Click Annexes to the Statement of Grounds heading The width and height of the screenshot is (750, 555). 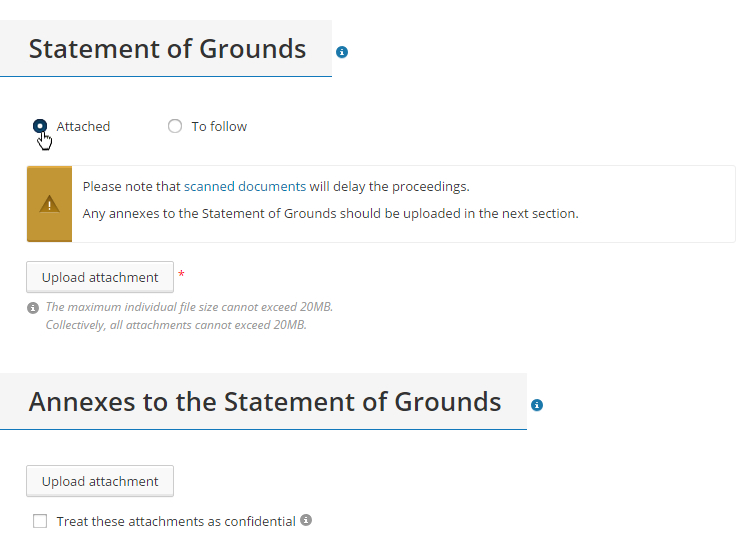pos(265,401)
